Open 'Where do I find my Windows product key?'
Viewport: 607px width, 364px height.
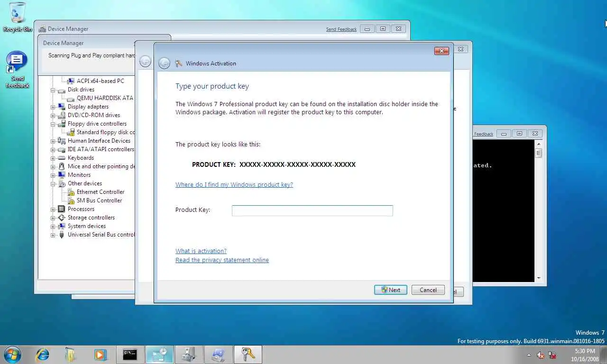pos(234,184)
